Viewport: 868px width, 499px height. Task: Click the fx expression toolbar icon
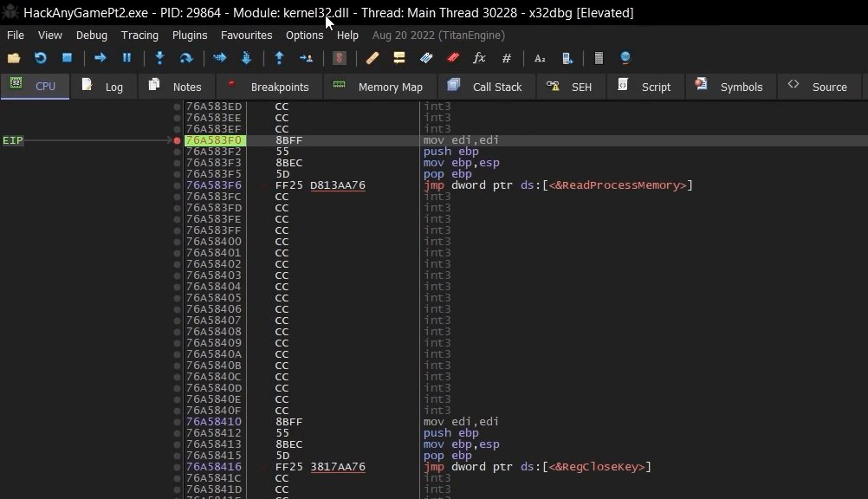coord(479,57)
